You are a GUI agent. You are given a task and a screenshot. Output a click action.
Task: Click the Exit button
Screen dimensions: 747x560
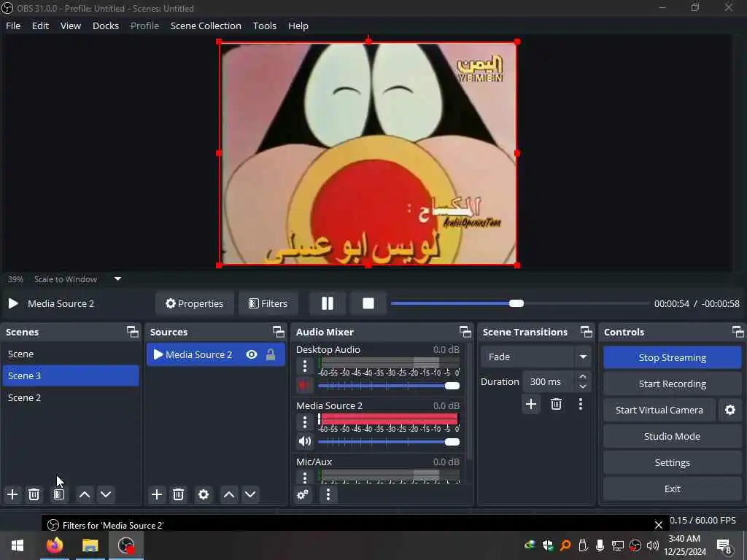(672, 489)
